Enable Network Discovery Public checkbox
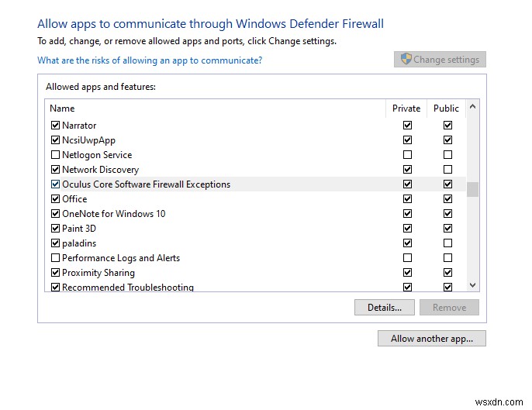 448,169
